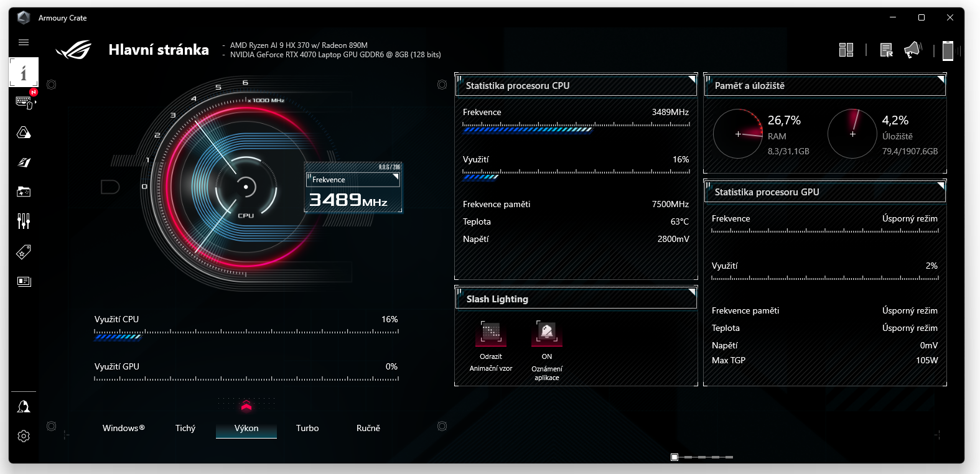Switch to Windows® operating mode
This screenshot has height=474, width=980.
point(124,428)
